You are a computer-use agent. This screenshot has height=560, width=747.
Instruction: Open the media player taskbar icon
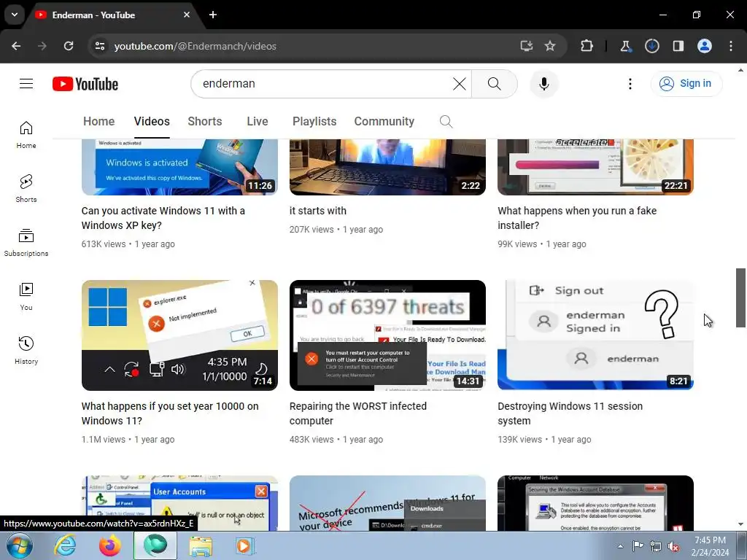pyautogui.click(x=245, y=545)
